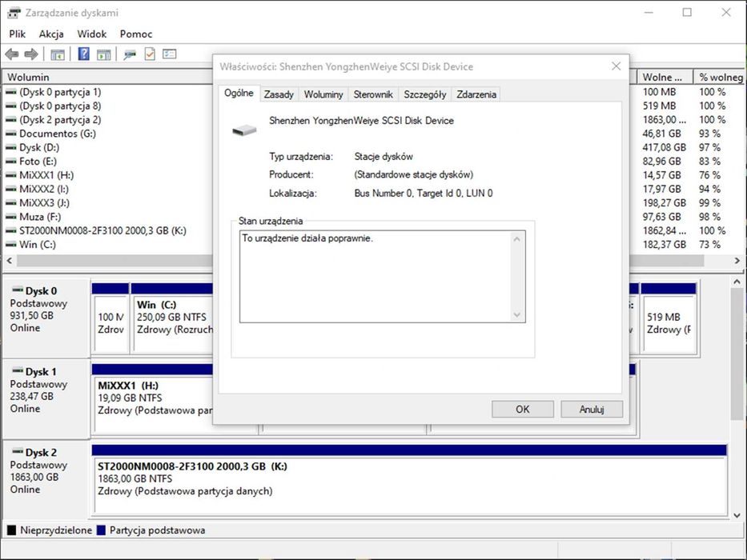
Task: Click the drive icon for Win (C:) volume
Action: 11,245
